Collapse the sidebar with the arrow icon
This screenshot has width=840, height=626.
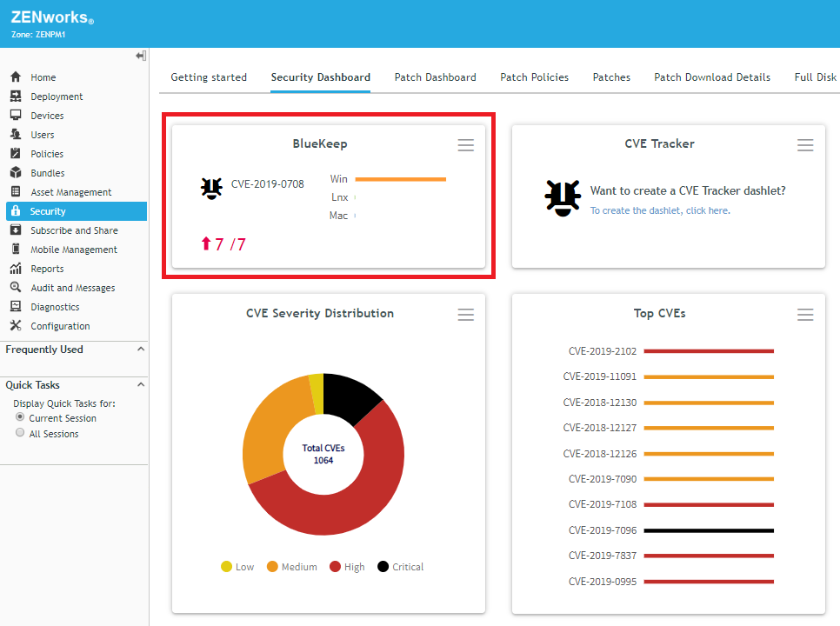click(x=141, y=56)
